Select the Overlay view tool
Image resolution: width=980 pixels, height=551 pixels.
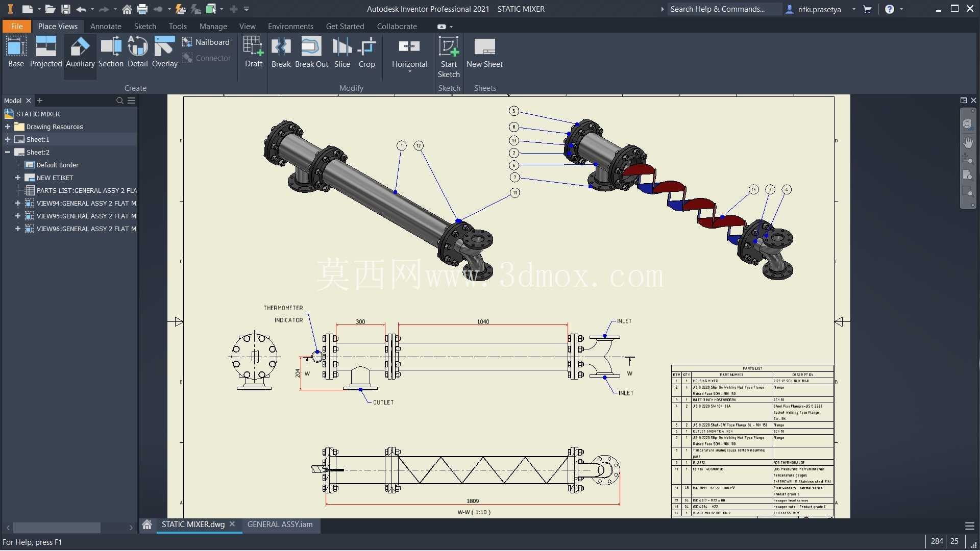[x=164, y=52]
